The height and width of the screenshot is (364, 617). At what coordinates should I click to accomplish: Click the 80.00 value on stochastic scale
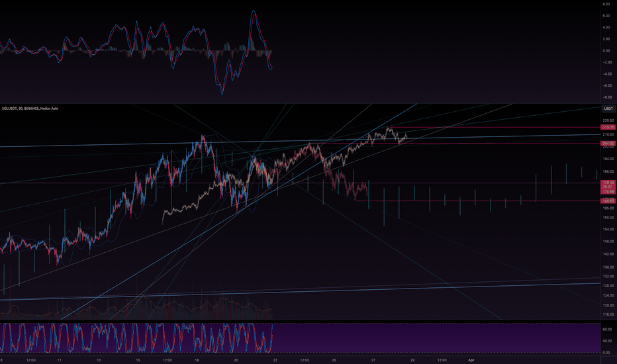tap(606, 330)
